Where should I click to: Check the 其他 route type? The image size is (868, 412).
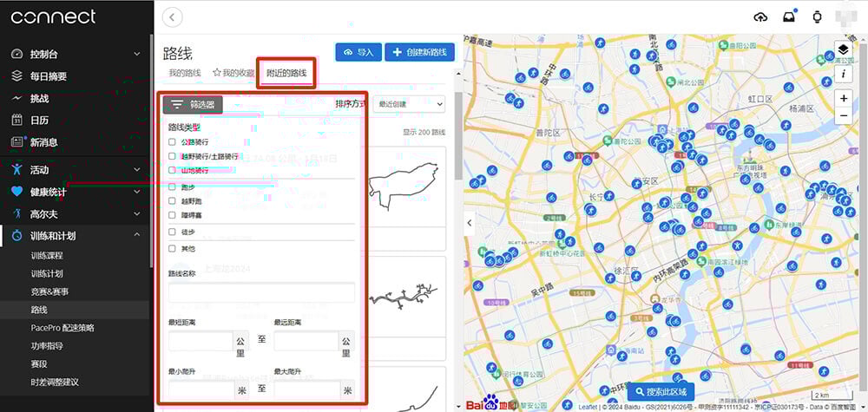pos(172,249)
